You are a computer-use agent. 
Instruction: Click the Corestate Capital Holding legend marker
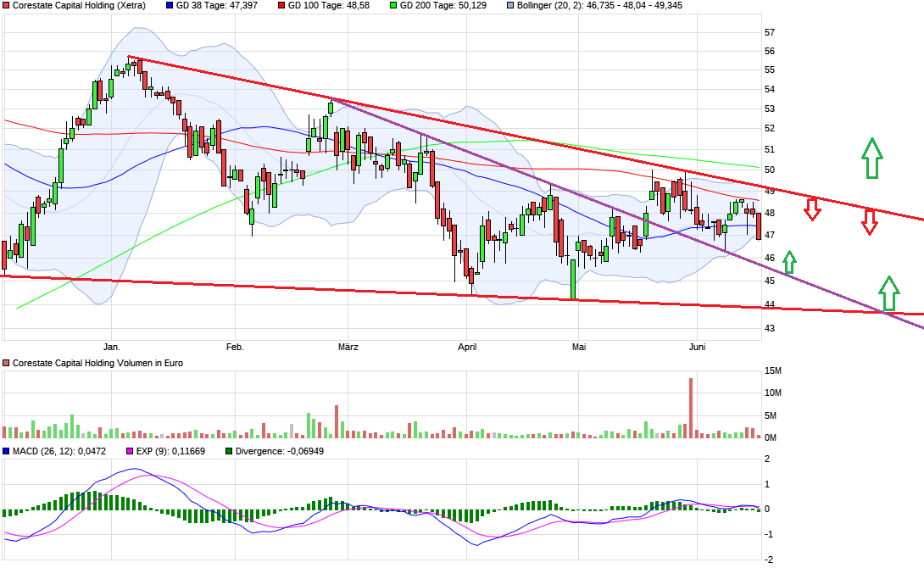coord(7,8)
